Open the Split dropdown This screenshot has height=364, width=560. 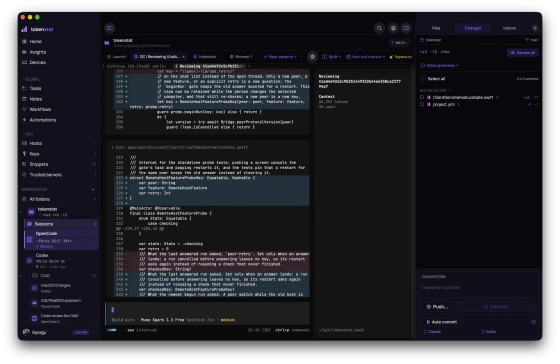click(331, 56)
